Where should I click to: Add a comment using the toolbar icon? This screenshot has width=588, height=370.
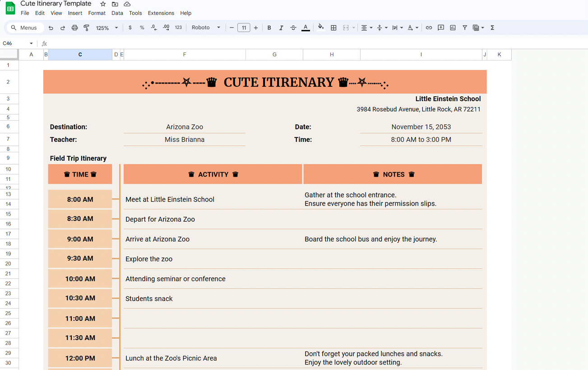(441, 28)
